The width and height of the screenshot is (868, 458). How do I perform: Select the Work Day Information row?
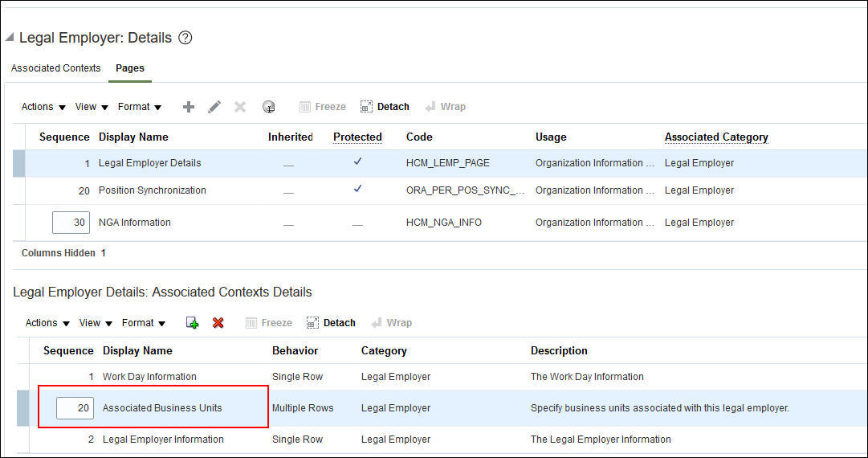pos(442,377)
